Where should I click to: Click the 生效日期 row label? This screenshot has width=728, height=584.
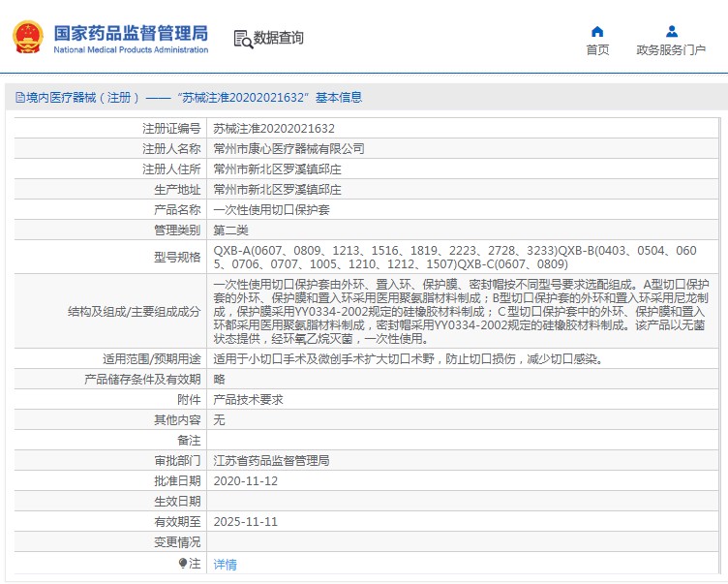[x=177, y=502]
